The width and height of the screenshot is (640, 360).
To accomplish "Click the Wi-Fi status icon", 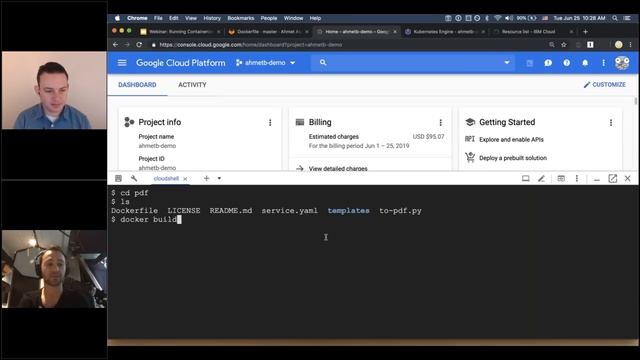I will 497,18.
